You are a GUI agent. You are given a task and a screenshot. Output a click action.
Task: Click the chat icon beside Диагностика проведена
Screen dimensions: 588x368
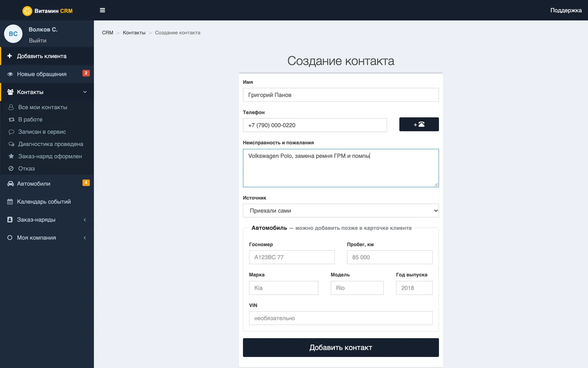(x=11, y=144)
